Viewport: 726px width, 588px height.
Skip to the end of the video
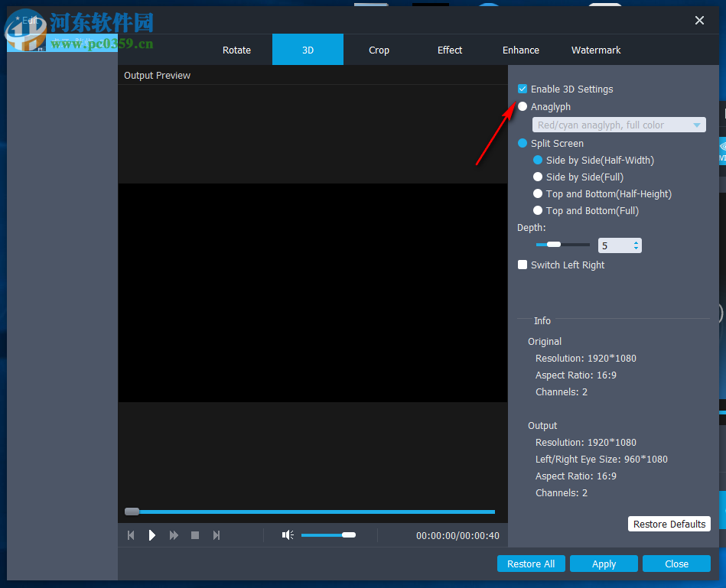pos(216,535)
